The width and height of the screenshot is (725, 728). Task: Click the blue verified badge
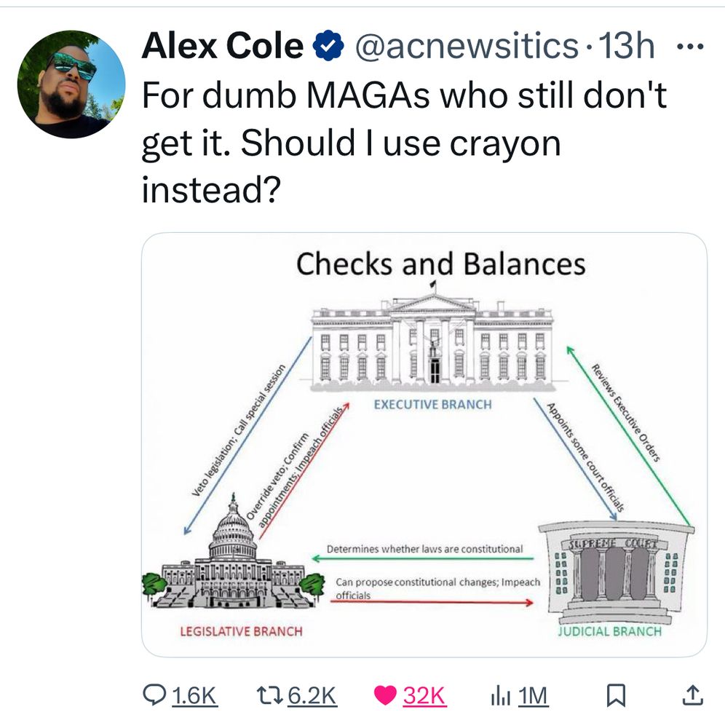click(x=328, y=48)
